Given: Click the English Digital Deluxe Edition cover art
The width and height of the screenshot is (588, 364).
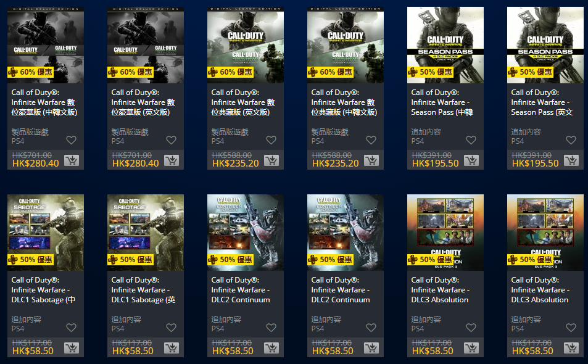Looking at the screenshot, I should pos(146,45).
